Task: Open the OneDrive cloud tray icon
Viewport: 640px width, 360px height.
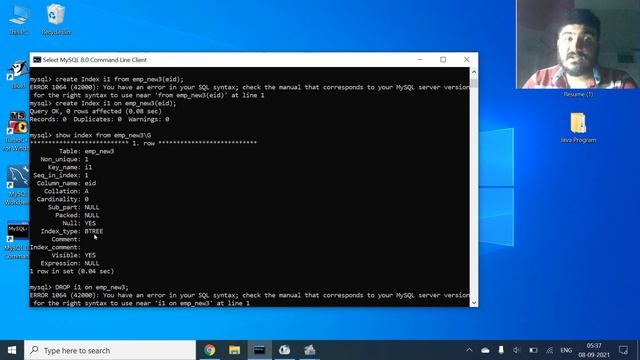Action: click(485, 350)
